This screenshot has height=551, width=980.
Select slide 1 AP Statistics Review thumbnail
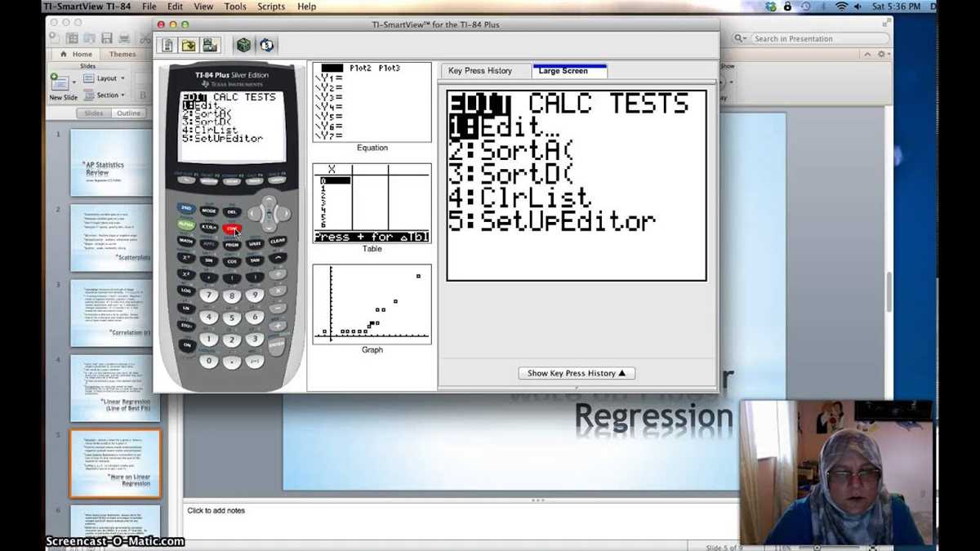pyautogui.click(x=115, y=162)
